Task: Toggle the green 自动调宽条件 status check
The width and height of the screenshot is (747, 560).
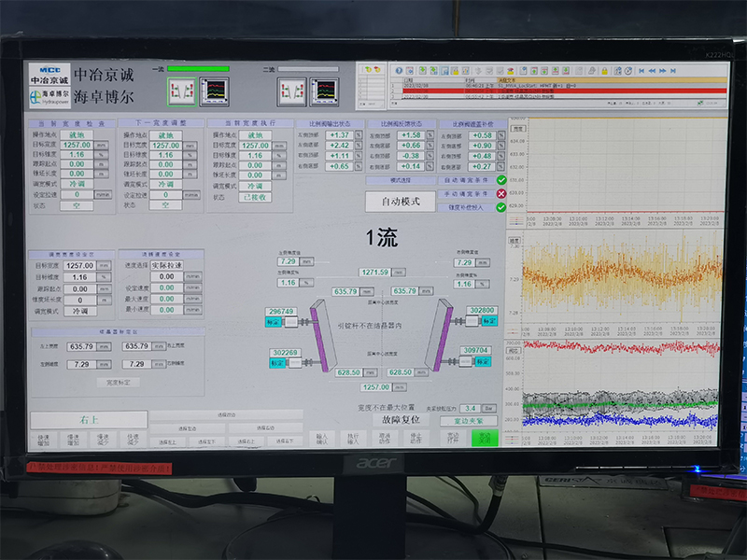Action: [501, 180]
